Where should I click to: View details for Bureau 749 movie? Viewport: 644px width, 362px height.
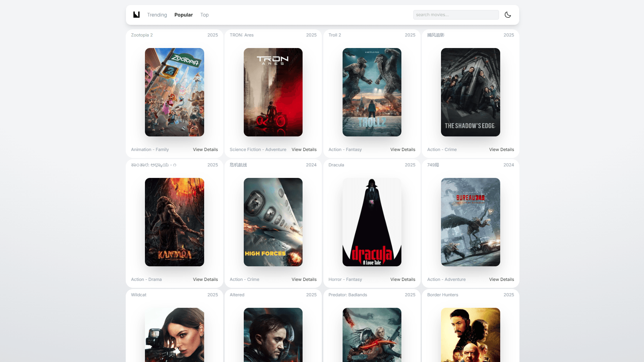click(x=501, y=279)
